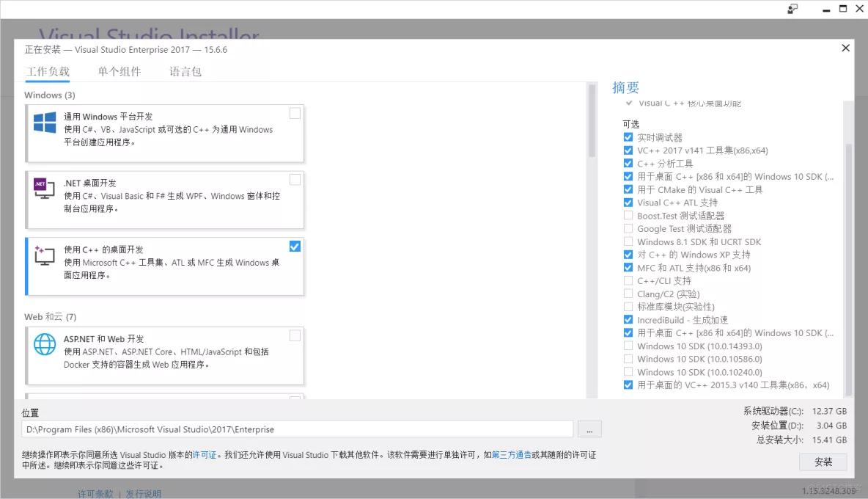Click the feedback icon in the title bar
This screenshot has height=499, width=868.
792,9
